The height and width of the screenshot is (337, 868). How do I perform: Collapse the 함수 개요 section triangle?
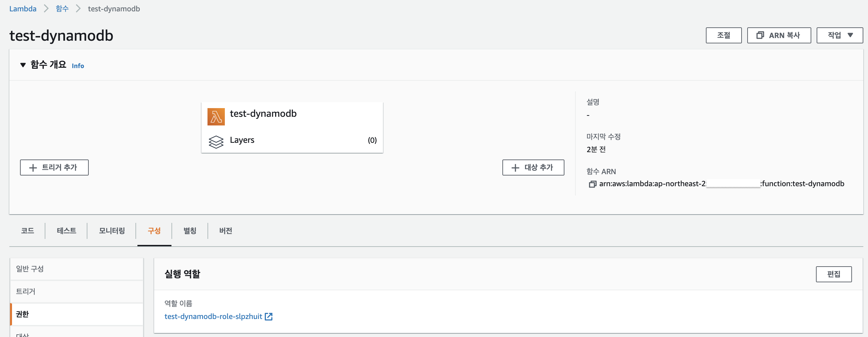[23, 65]
